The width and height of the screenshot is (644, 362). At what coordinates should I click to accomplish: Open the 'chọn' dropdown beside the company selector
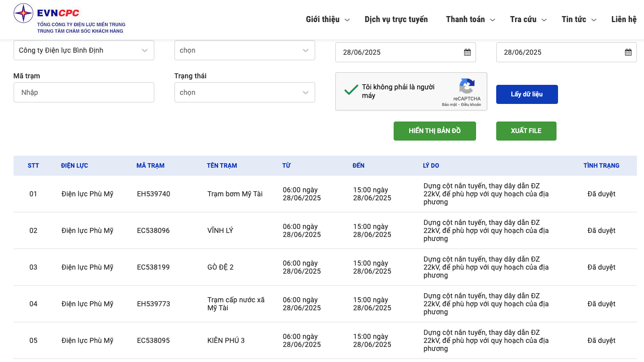tap(245, 50)
